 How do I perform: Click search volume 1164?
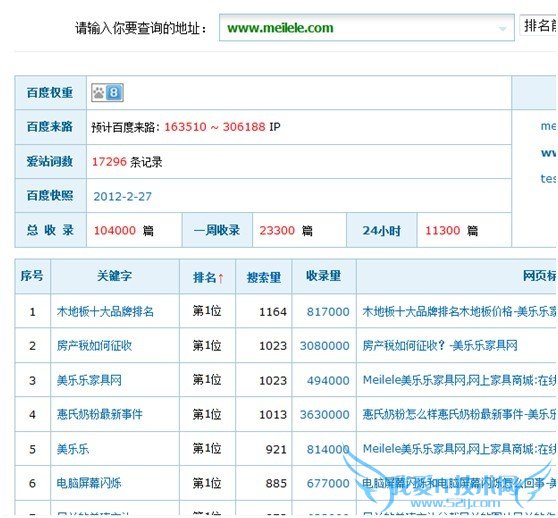click(273, 312)
